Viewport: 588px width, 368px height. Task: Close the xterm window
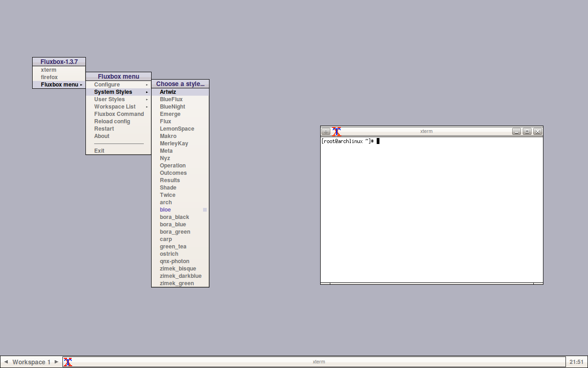pos(538,131)
